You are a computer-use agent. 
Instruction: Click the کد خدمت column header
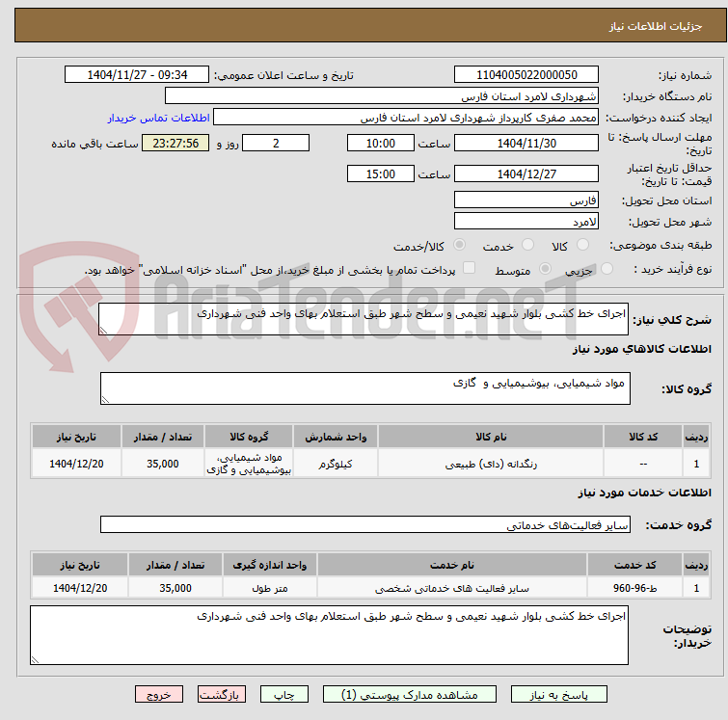(x=634, y=565)
